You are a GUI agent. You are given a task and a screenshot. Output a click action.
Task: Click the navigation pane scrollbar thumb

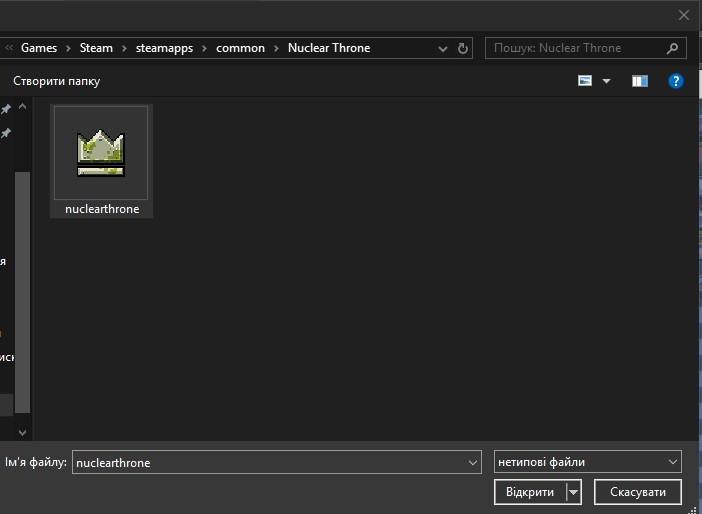tap(22, 292)
